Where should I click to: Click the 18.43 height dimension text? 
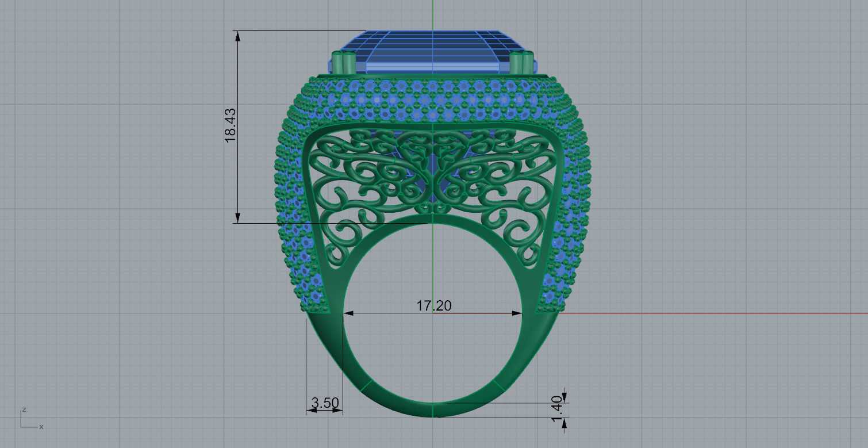[x=230, y=126]
